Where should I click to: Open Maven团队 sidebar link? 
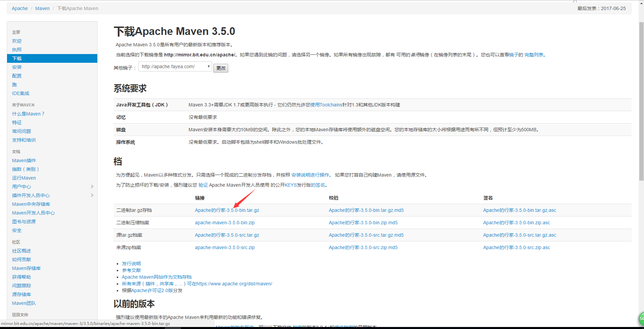point(24,303)
